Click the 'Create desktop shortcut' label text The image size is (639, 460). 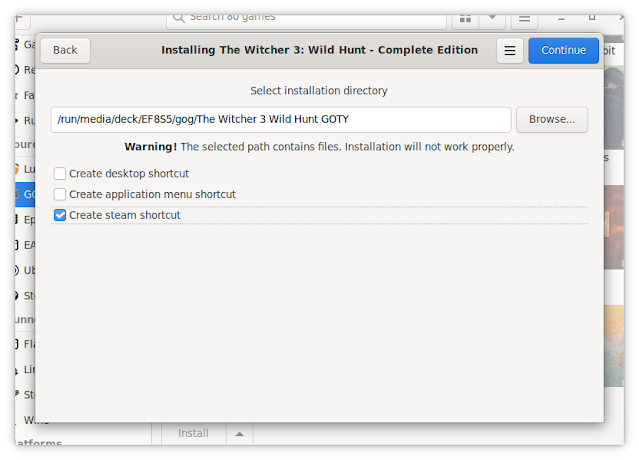[129, 174]
